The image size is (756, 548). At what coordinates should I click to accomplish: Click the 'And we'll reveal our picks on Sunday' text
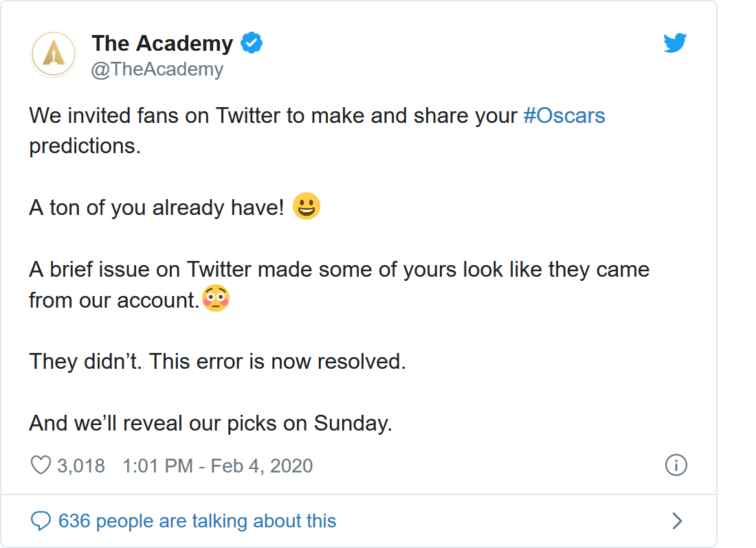211,423
